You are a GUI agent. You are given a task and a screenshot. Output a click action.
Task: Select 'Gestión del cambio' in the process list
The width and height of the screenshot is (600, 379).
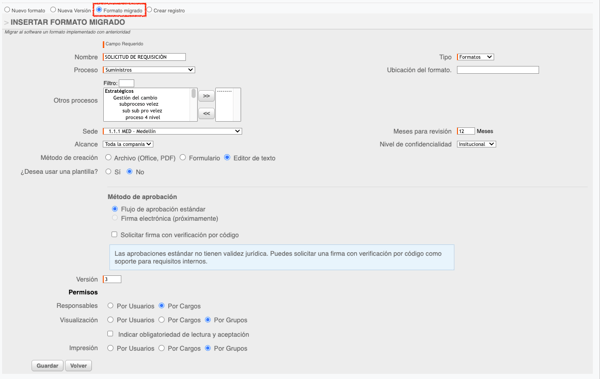coord(135,98)
